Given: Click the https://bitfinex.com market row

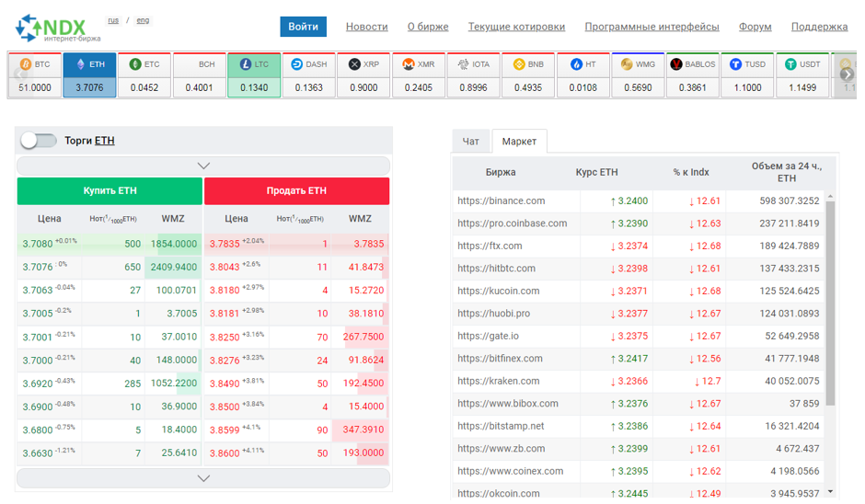Looking at the screenshot, I should (x=639, y=359).
